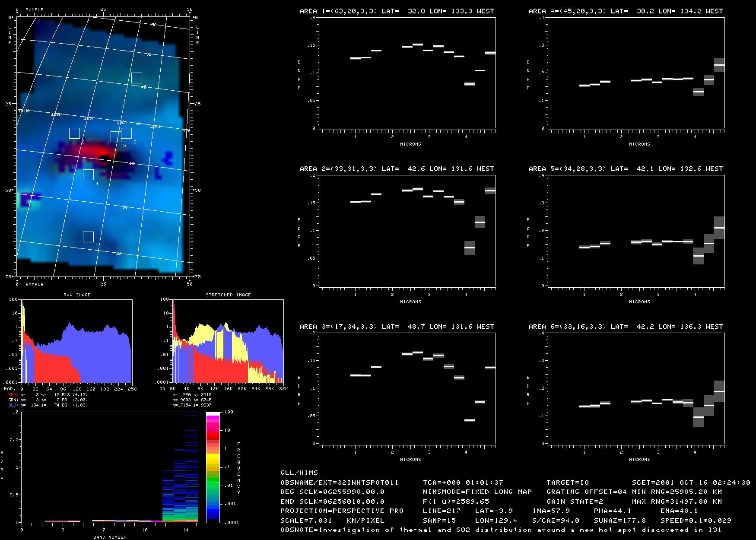
Task: Click the 'SCALE=7.031 KM/PIXEL' text
Action: pyautogui.click(x=333, y=521)
